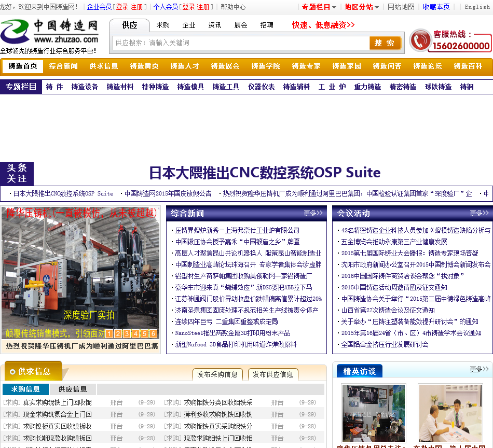Open 铸造百科 in main navigation
Viewport: 493px width, 448px height.
pyautogui.click(x=468, y=66)
